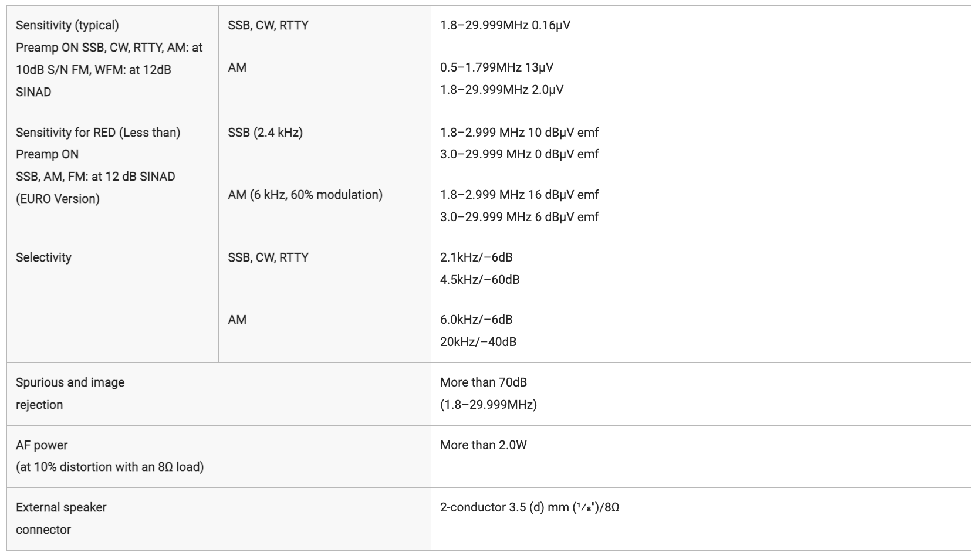Click the 2-conductor 3.5 (d) mm connector value
This screenshot has height=556, width=980.
click(x=530, y=507)
